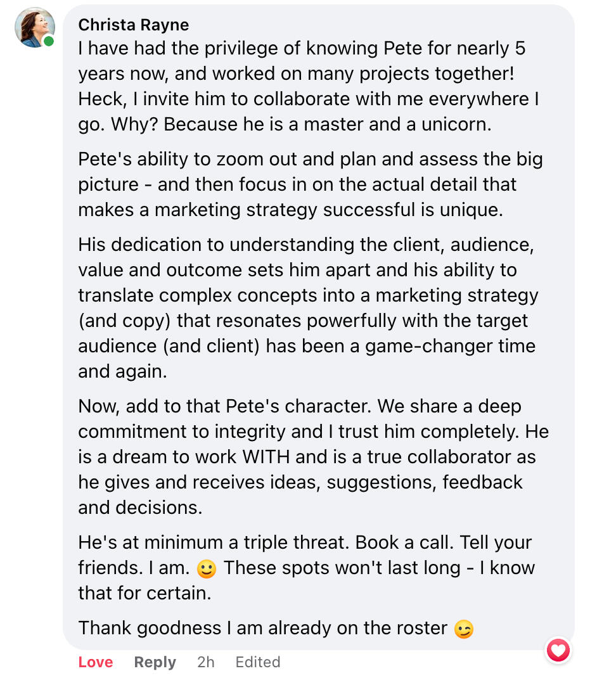Image resolution: width=616 pixels, height=678 pixels.
Task: Click the red heart reaction icon
Action: pos(558,650)
